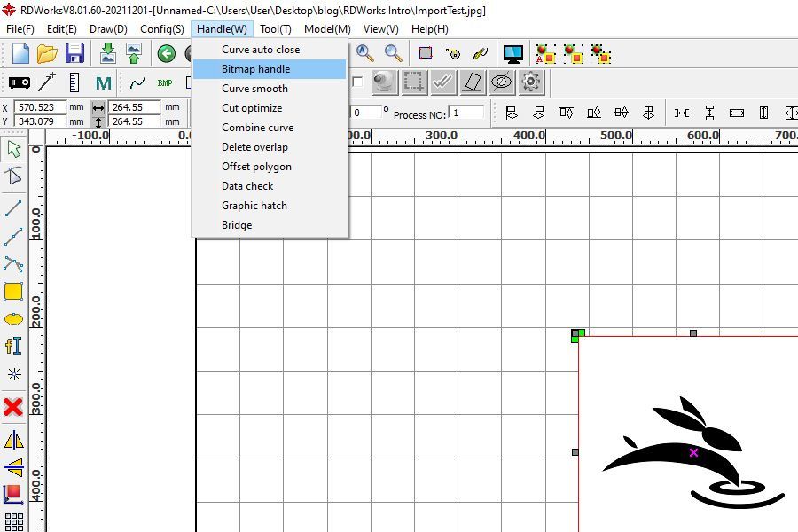Click Graphic hatch menu entry
Viewport: 798px width, 532px height.
pos(254,206)
